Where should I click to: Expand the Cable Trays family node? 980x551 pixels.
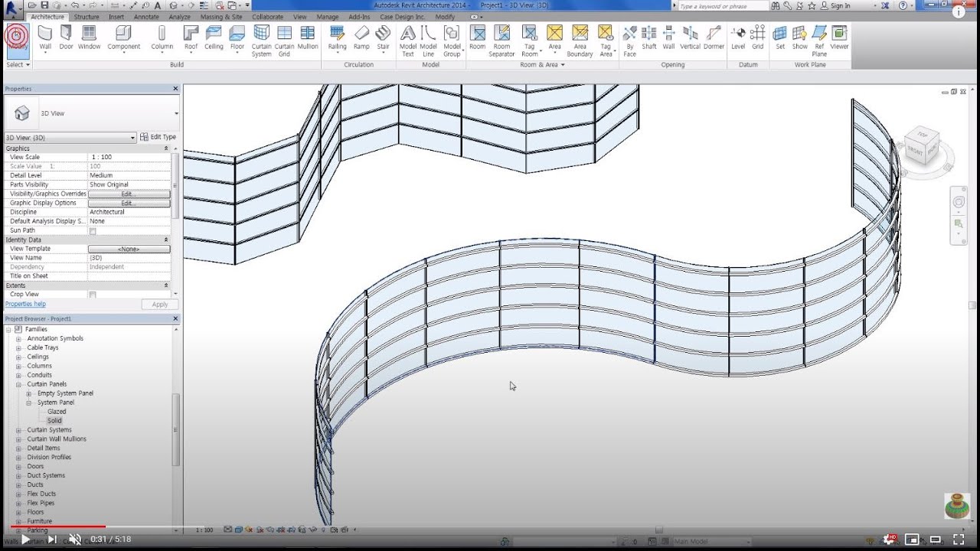point(18,347)
